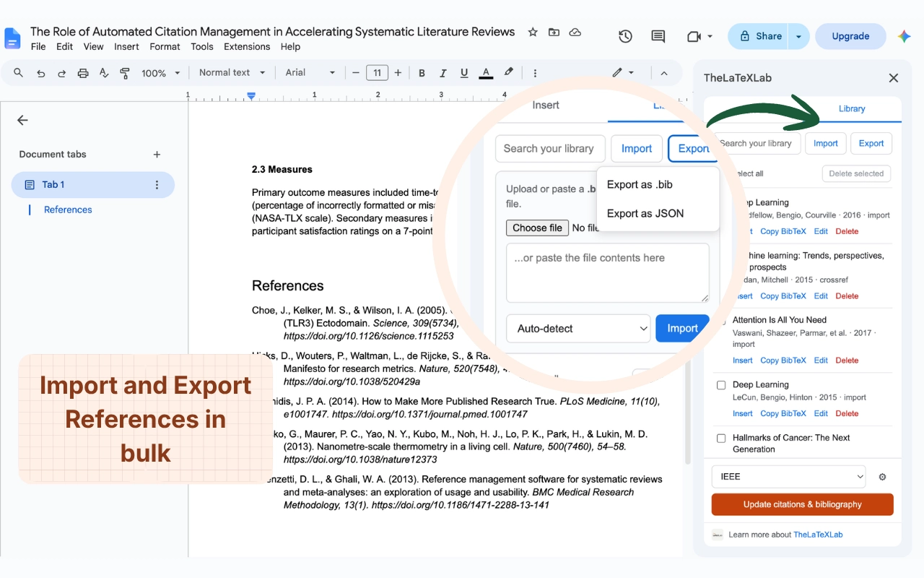
Task: Open the Normal text style dropdown
Action: [232, 73]
